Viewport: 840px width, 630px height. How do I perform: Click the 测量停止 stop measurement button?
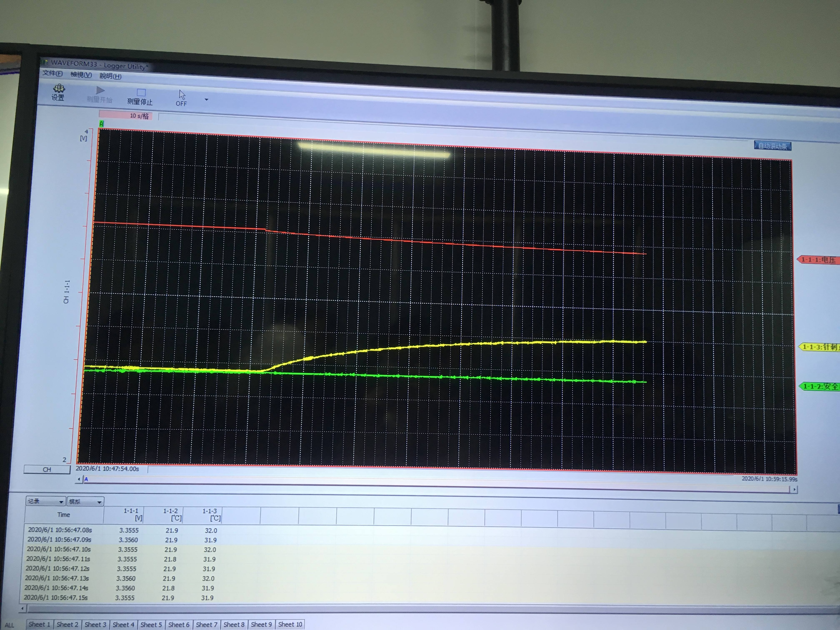tap(140, 97)
